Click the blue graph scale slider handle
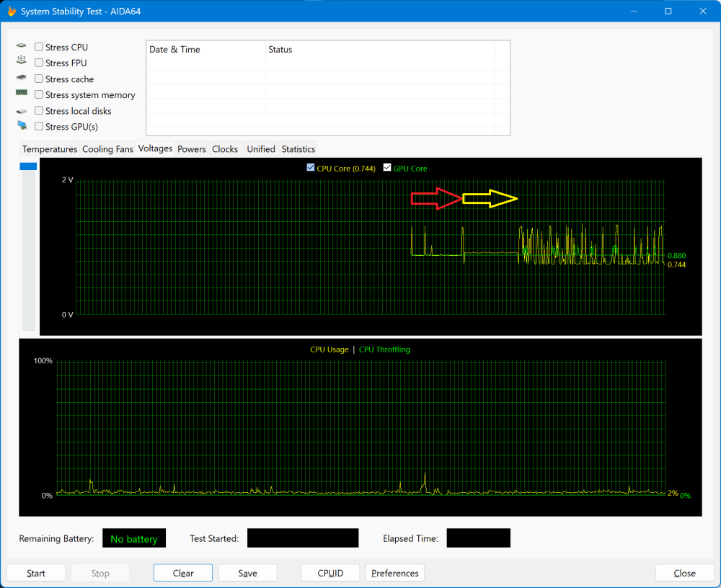 (29, 166)
